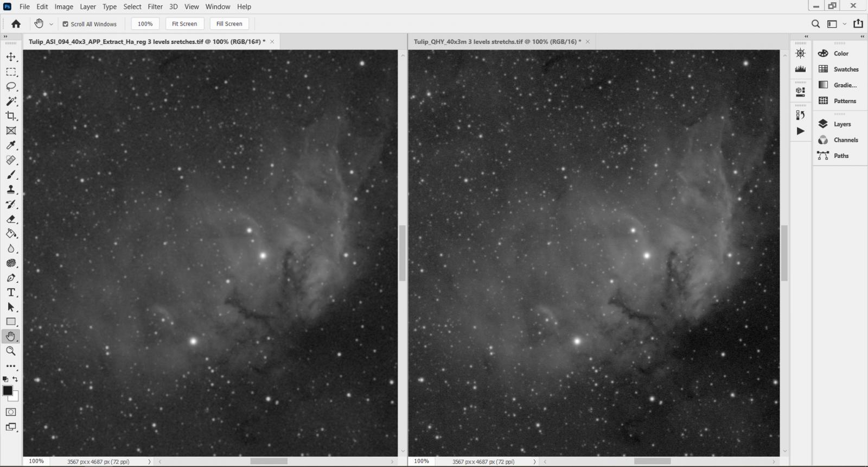The image size is (868, 467).
Task: Open the File menu
Action: (24, 7)
